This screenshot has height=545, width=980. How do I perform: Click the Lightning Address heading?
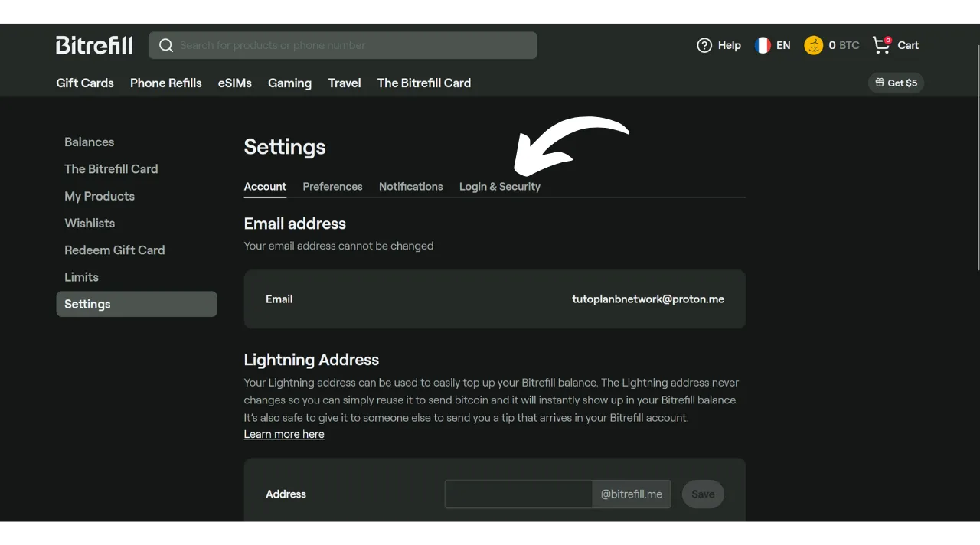312,360
